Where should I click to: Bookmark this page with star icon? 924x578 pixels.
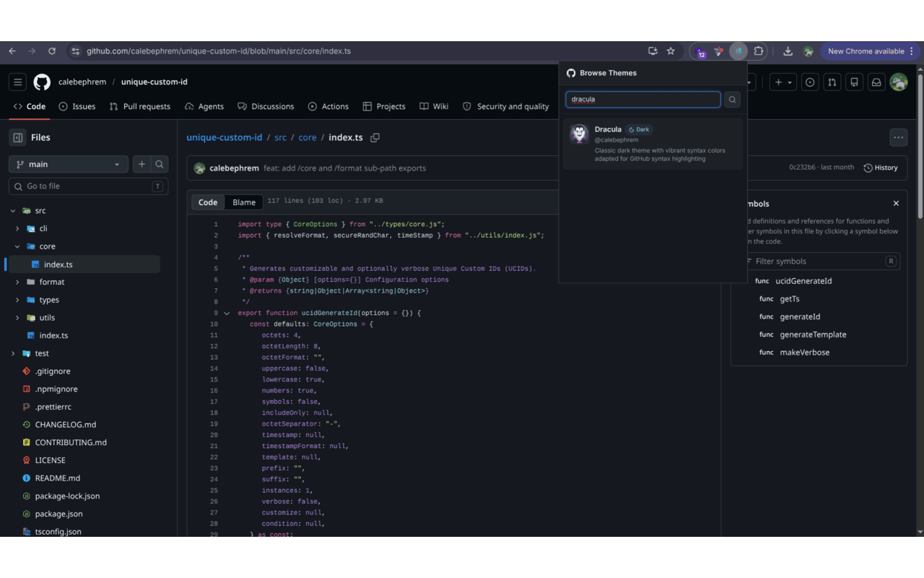671,51
